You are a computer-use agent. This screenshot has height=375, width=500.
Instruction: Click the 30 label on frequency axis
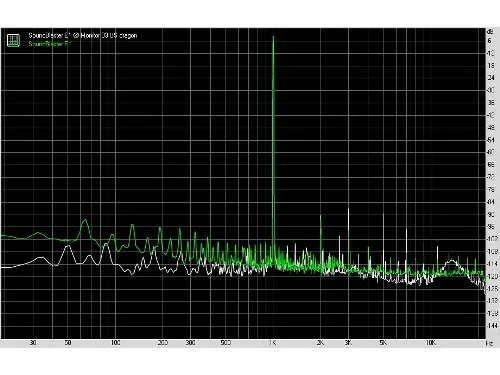coord(33,343)
